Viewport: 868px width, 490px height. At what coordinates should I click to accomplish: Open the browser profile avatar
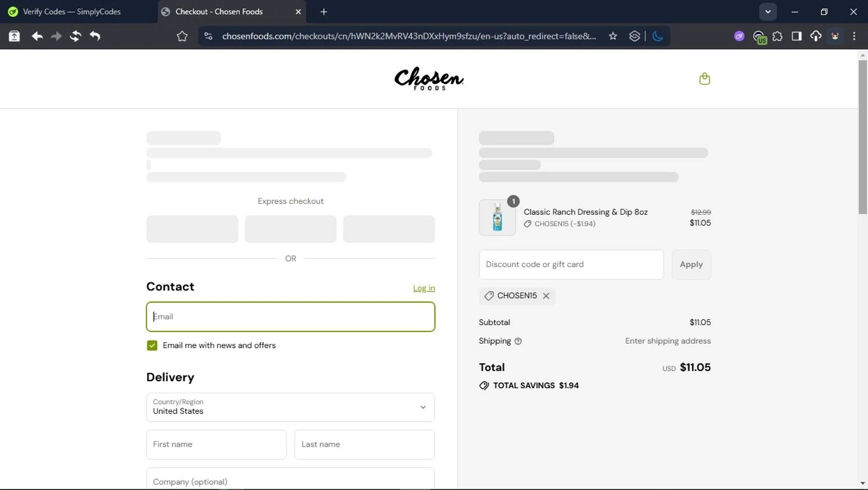click(835, 36)
